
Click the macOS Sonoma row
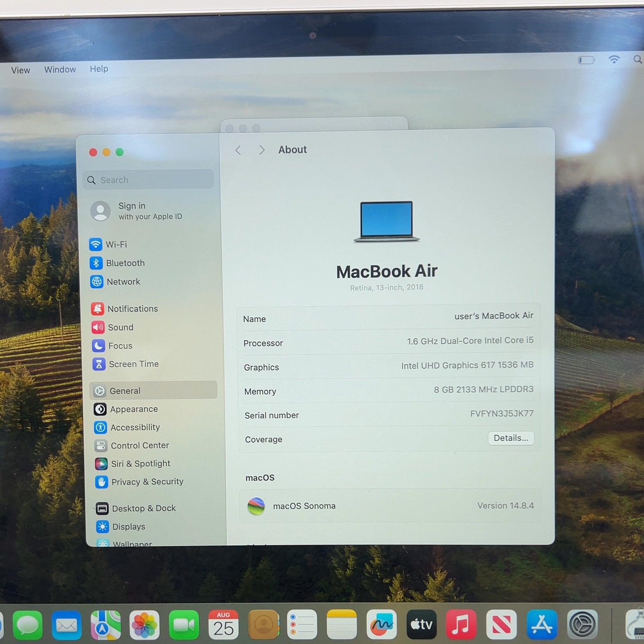(390, 506)
